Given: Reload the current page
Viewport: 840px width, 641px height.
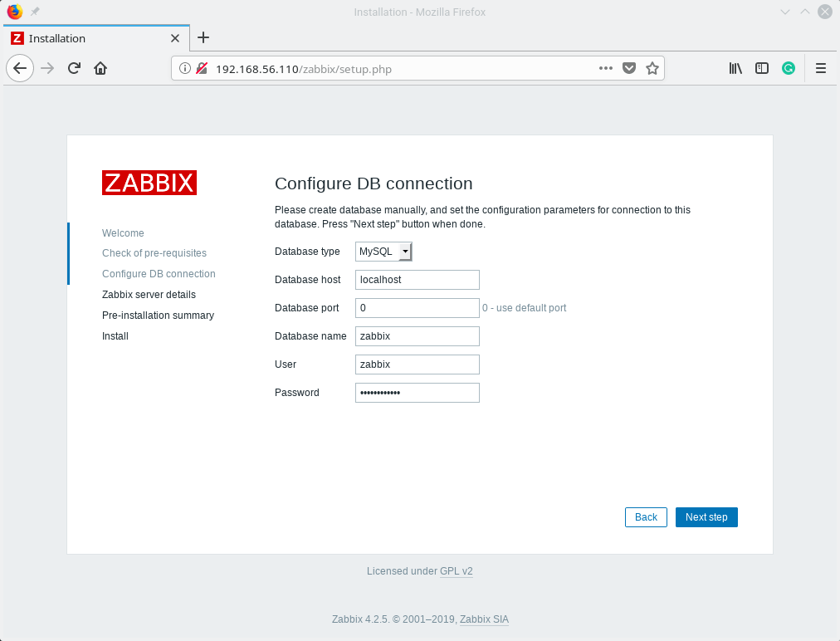Looking at the screenshot, I should pos(74,68).
